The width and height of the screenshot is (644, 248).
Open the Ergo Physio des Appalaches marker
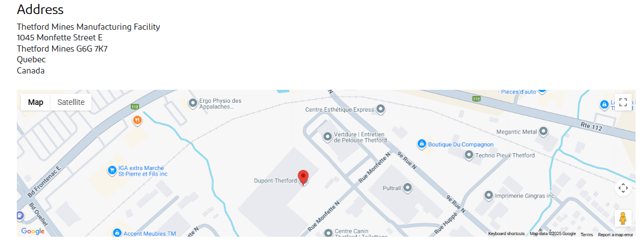click(192, 103)
